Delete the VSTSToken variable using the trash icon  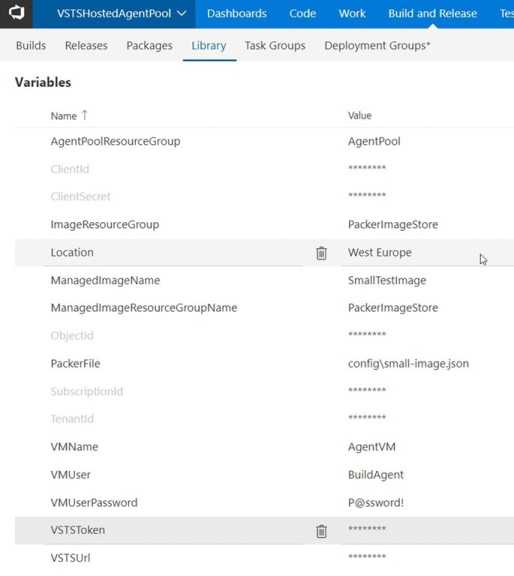321,531
